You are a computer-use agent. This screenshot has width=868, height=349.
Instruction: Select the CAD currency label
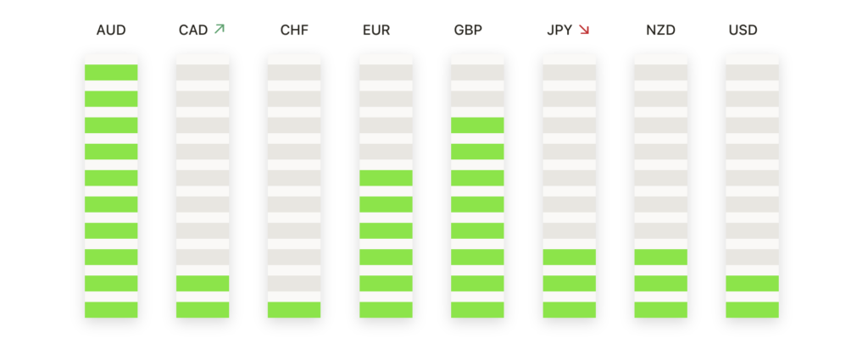click(x=193, y=30)
